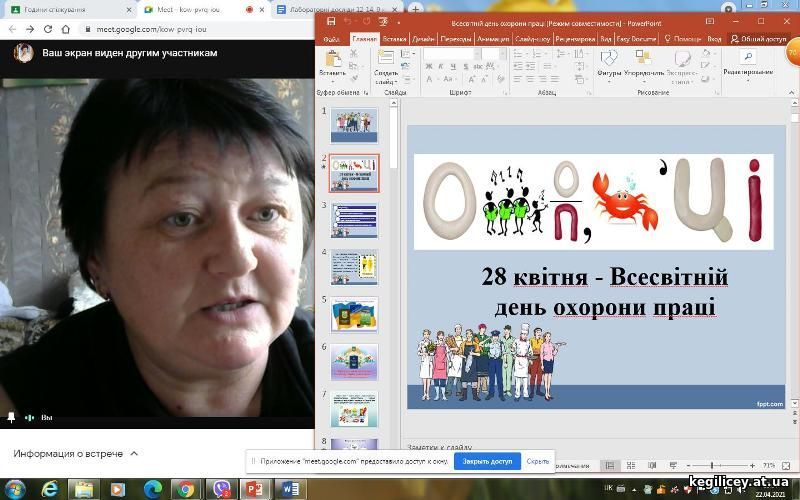Viewport: 800px width, 500px height.
Task: Select slide 3 thumbnail
Action: pyautogui.click(x=354, y=220)
